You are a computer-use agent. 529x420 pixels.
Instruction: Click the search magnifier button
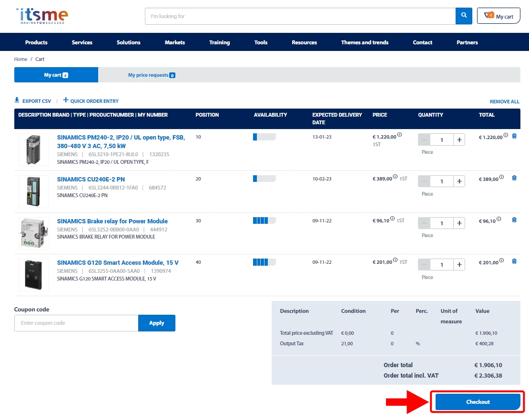point(464,16)
